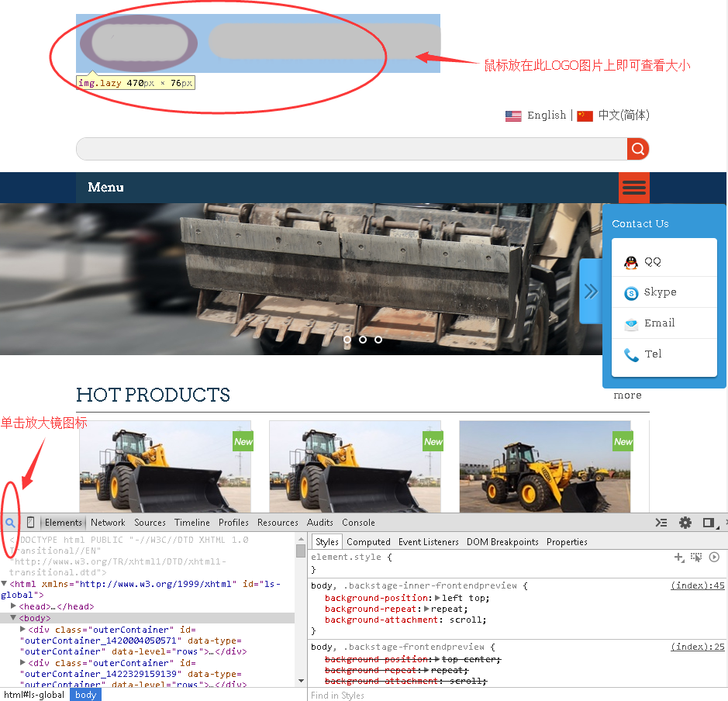Click the orange search button on website
This screenshot has height=701, width=728.
point(637,149)
